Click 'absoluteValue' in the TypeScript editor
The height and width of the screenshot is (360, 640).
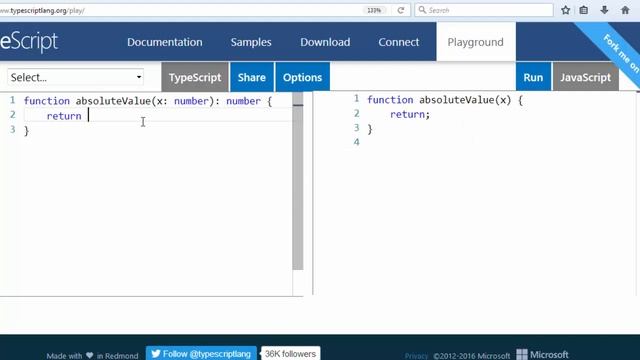(113, 101)
